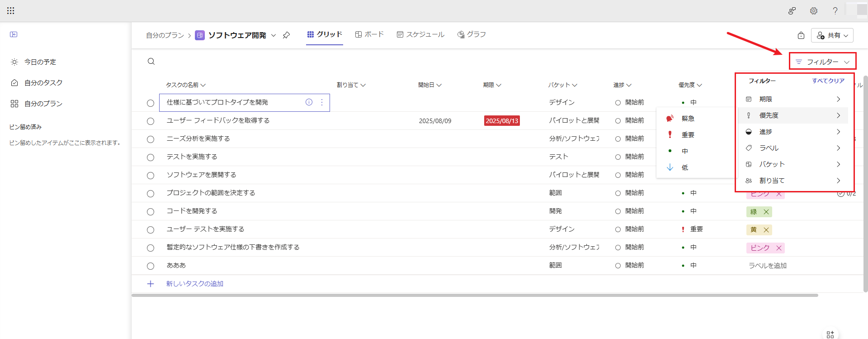The width and height of the screenshot is (868, 339).
Task: Open the フィルター dropdown
Action: pos(822,62)
